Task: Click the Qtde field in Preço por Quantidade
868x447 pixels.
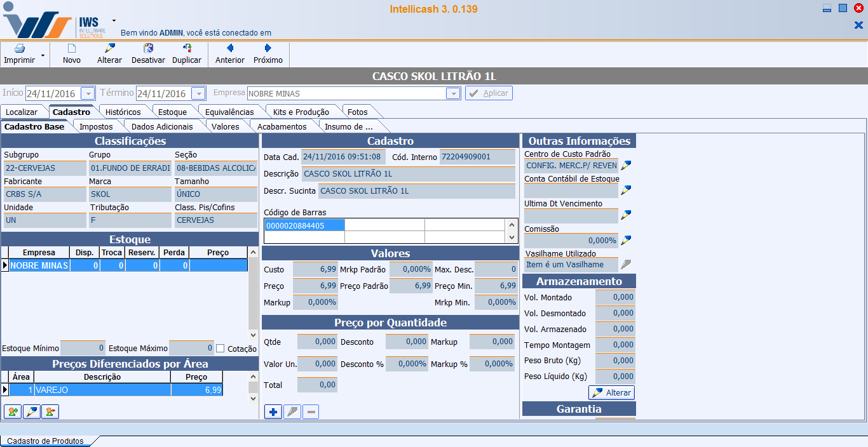Action: pos(317,342)
